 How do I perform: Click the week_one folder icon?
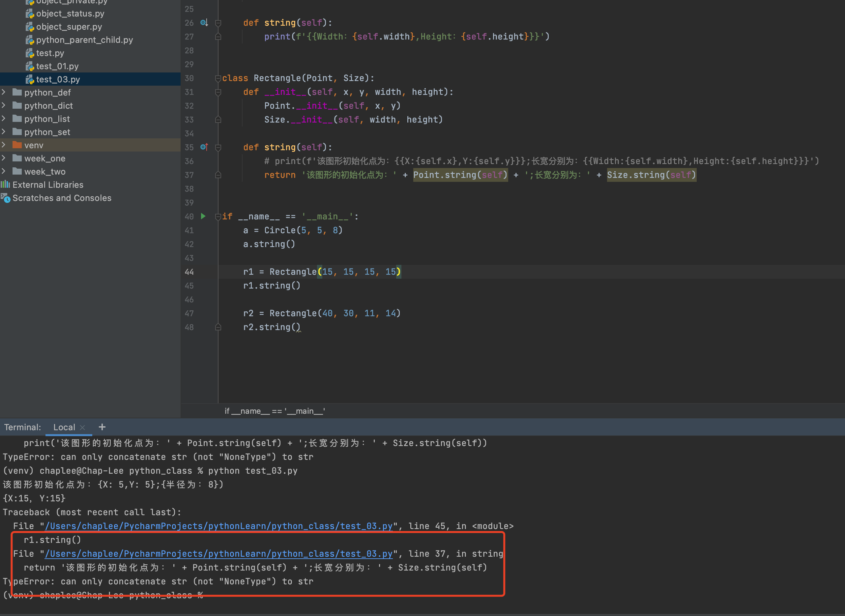coord(17,158)
